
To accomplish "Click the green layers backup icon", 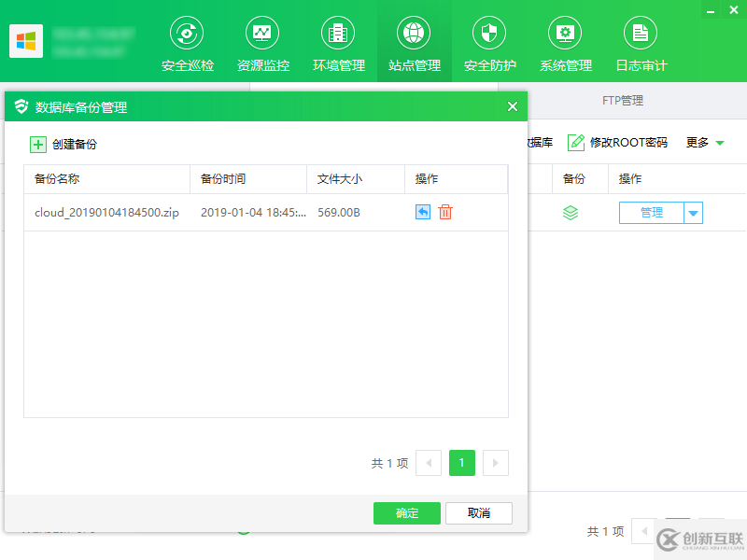I will point(571,213).
